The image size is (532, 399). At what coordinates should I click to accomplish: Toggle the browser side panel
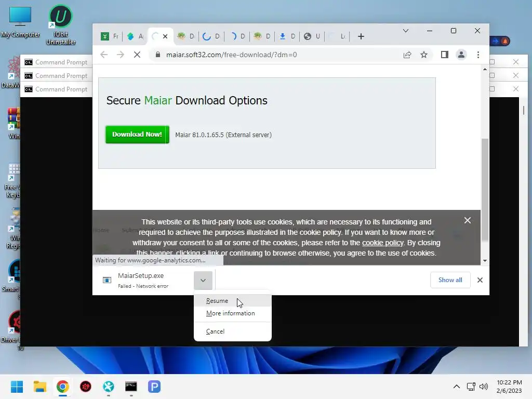pyautogui.click(x=445, y=55)
